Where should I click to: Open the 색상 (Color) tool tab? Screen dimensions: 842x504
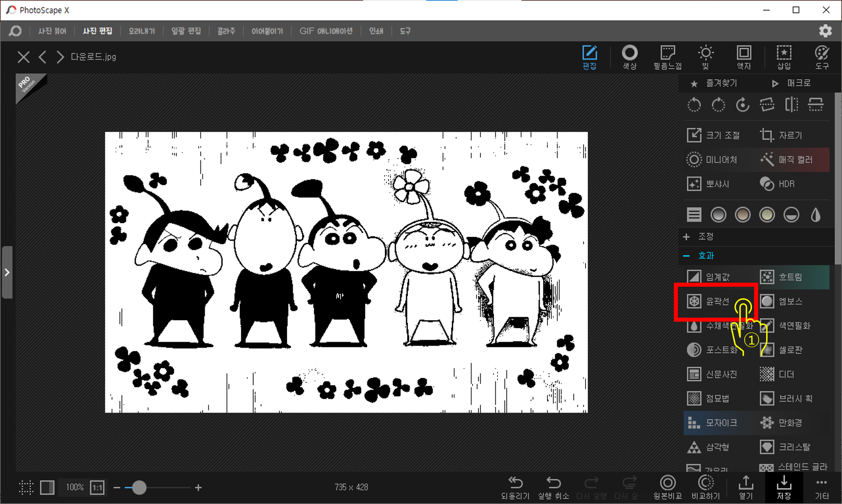(x=629, y=57)
